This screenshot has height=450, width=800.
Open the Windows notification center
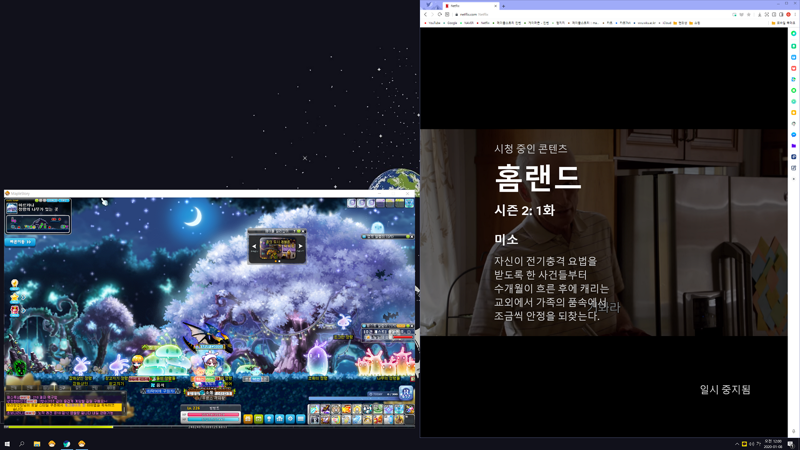tap(791, 444)
